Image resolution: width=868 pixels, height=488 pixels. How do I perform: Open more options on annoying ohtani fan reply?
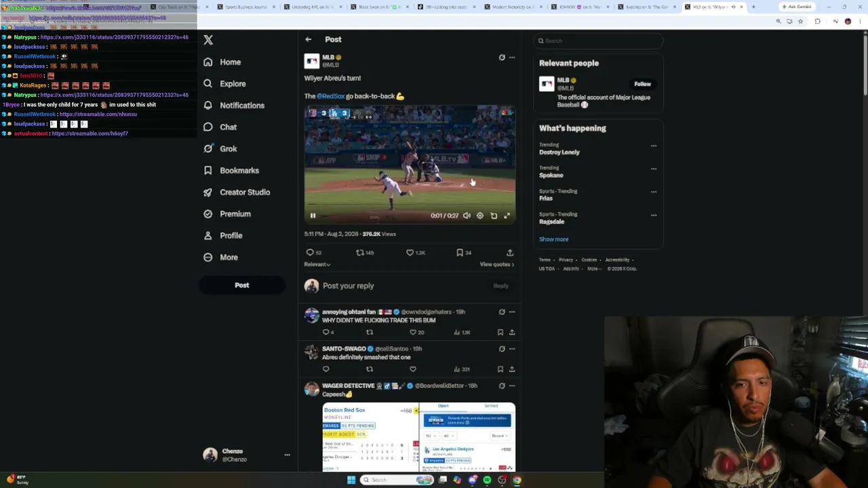coord(512,312)
